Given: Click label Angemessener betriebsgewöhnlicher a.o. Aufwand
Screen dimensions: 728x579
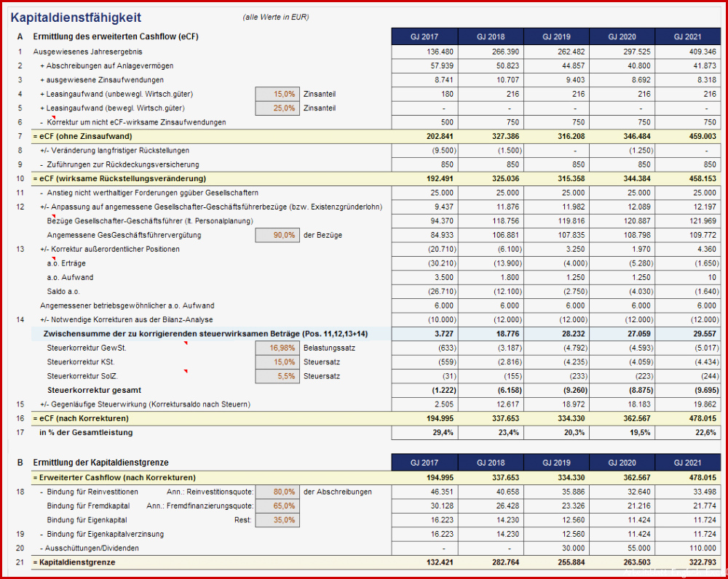Looking at the screenshot, I should [x=127, y=306].
